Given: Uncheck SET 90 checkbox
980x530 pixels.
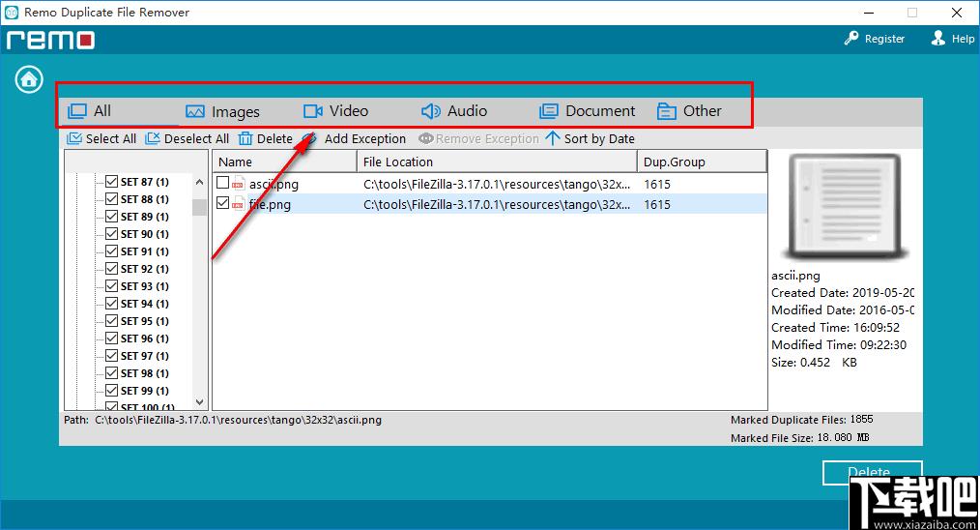Looking at the screenshot, I should (112, 233).
